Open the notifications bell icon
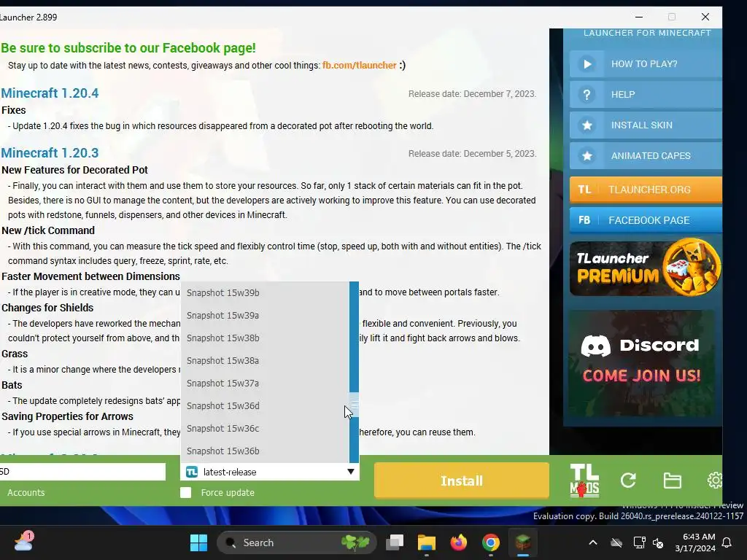The image size is (747, 560). pos(727,542)
